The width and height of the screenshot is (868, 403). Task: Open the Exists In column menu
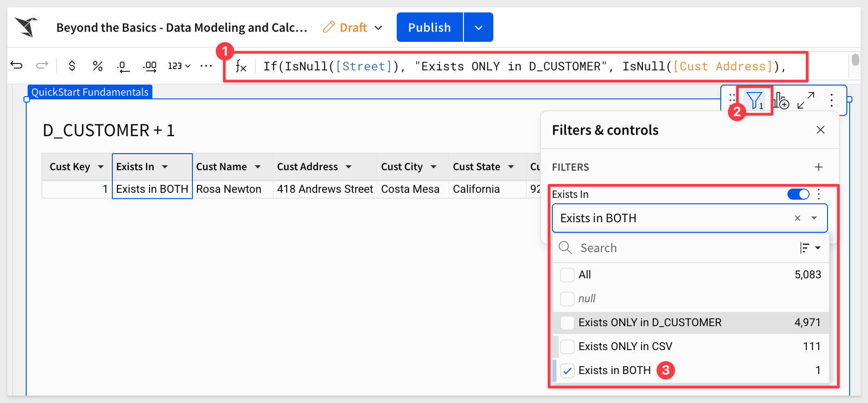point(165,167)
